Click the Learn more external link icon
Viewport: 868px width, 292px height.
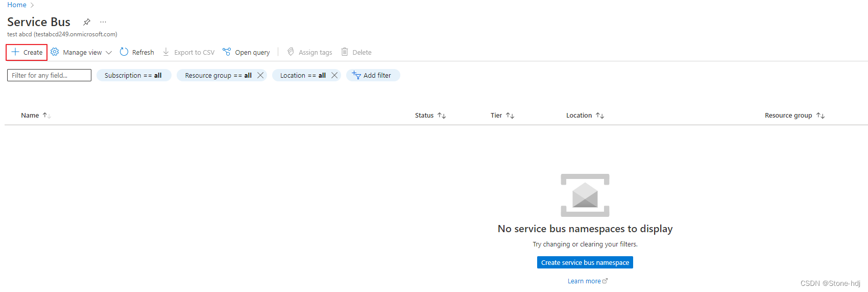605,281
